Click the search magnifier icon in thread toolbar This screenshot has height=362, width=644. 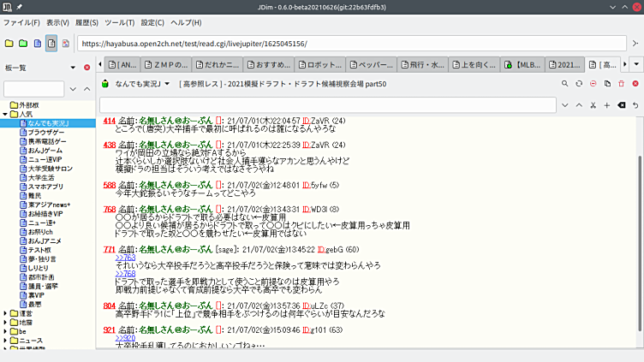pos(565,84)
